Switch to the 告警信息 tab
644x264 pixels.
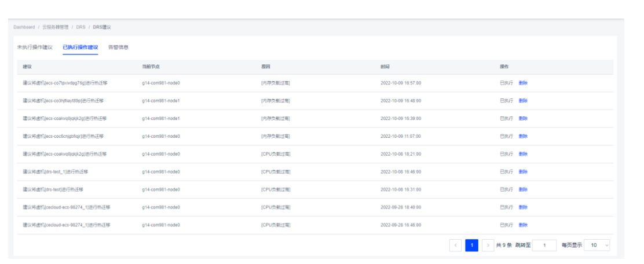point(118,47)
